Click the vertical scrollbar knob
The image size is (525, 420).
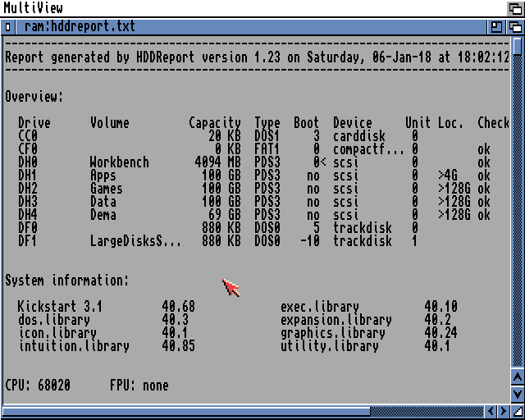pos(517,44)
